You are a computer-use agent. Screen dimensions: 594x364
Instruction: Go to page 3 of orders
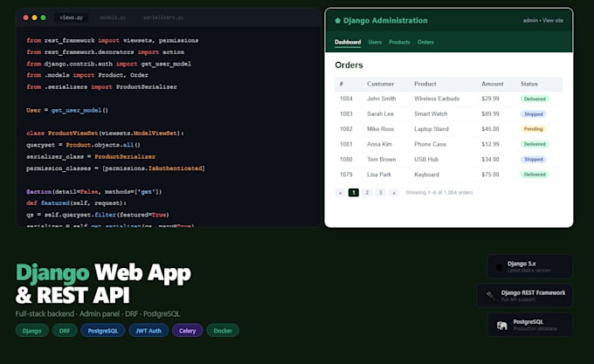pos(380,193)
